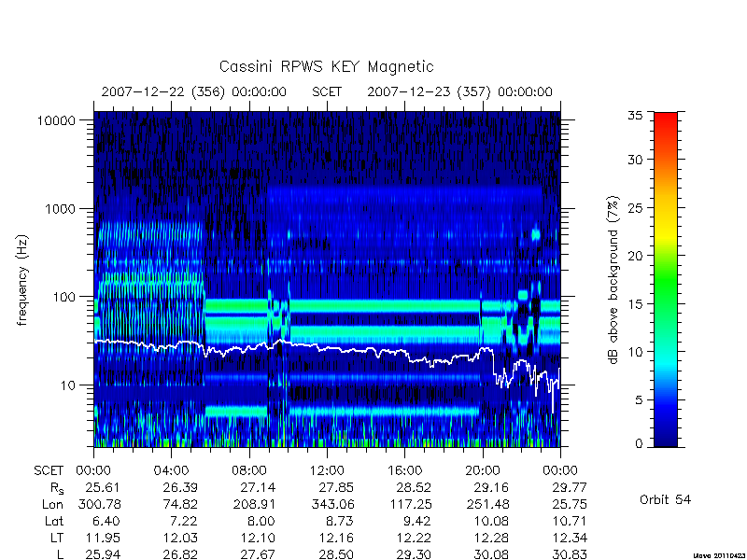Click the Lat value 9.42
Viewport: 747px width, 560px height.
417,522
